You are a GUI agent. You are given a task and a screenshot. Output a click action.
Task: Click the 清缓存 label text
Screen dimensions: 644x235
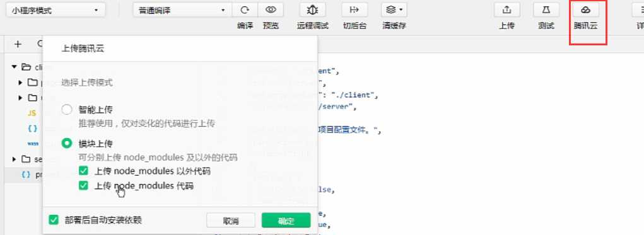pos(394,26)
